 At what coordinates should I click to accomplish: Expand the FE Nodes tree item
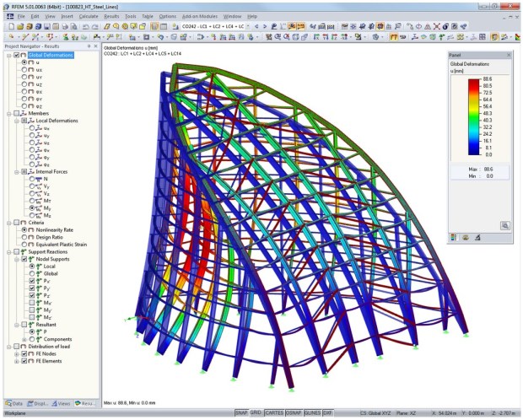[17, 354]
